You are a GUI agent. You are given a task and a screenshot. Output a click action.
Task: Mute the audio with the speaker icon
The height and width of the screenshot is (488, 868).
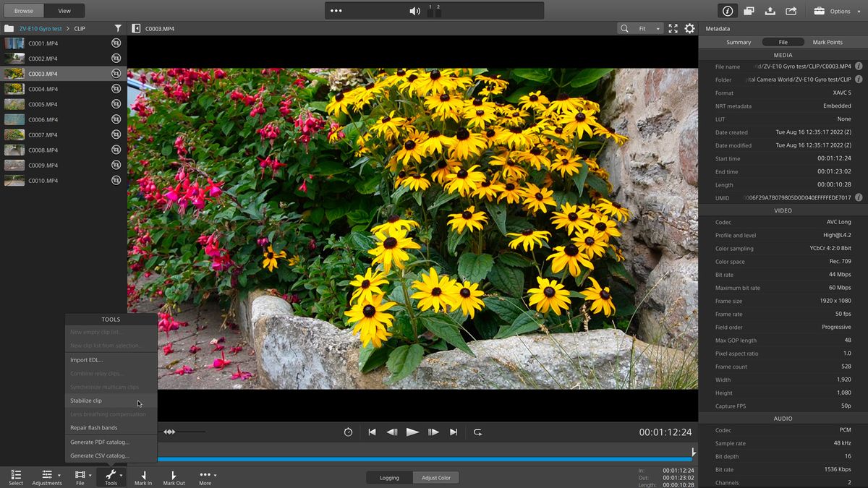415,11
